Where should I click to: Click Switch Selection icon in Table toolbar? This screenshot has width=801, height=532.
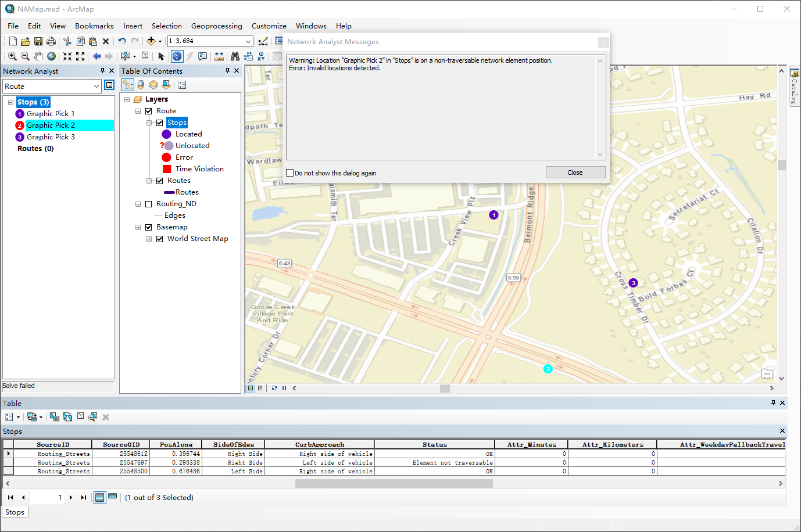pos(67,417)
